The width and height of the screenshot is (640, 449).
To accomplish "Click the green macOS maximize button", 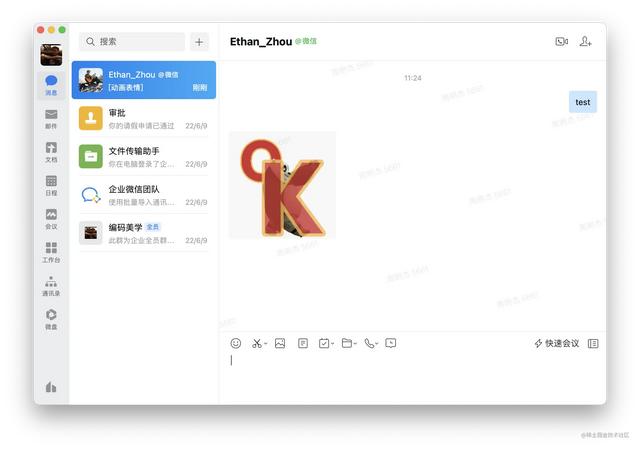I will pos(62,30).
